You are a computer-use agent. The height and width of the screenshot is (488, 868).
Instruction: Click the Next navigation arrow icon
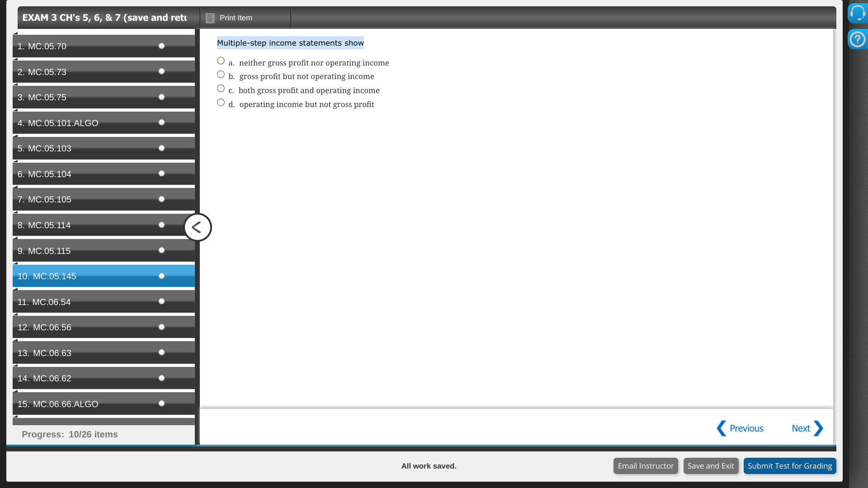tap(819, 428)
